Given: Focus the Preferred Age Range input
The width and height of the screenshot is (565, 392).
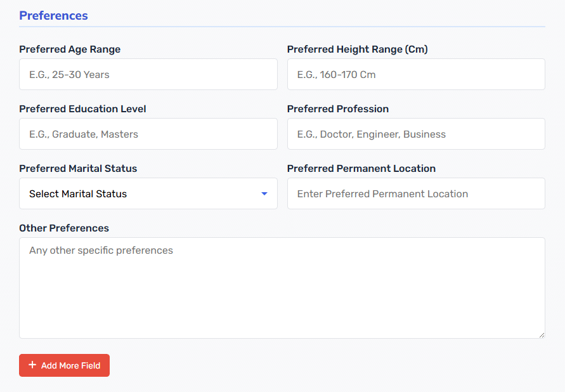Looking at the screenshot, I should point(148,74).
